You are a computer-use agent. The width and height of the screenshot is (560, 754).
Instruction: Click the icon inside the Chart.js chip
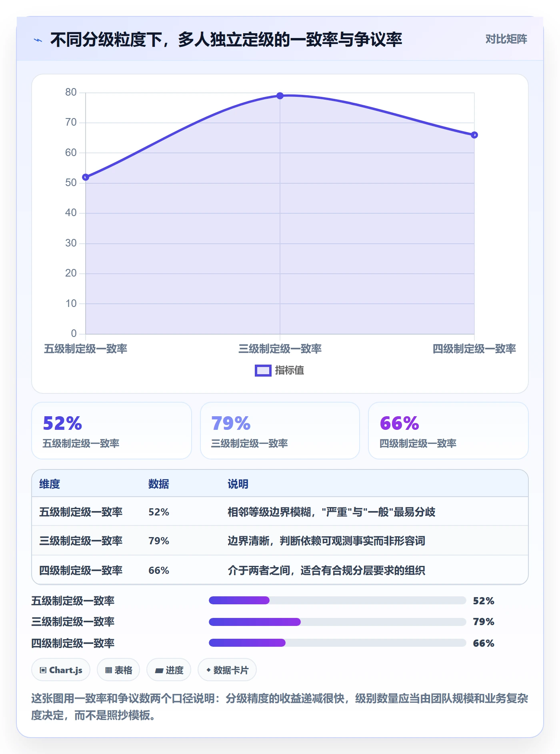43,670
